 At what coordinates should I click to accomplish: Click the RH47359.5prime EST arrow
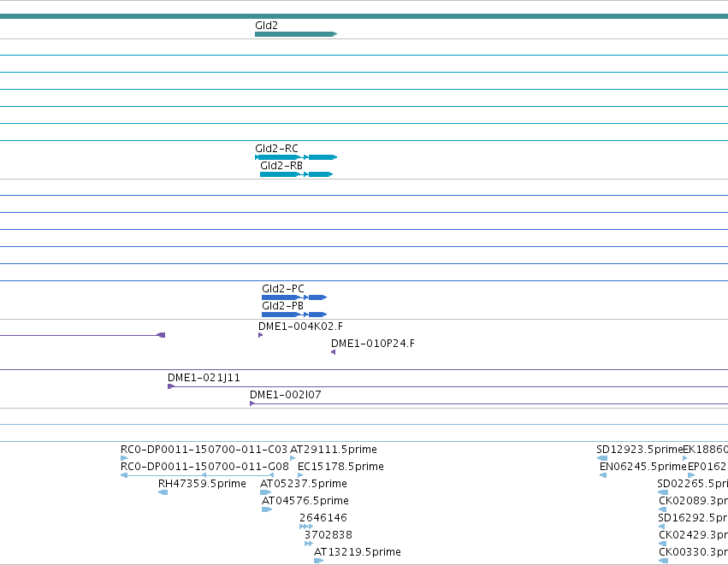(163, 492)
